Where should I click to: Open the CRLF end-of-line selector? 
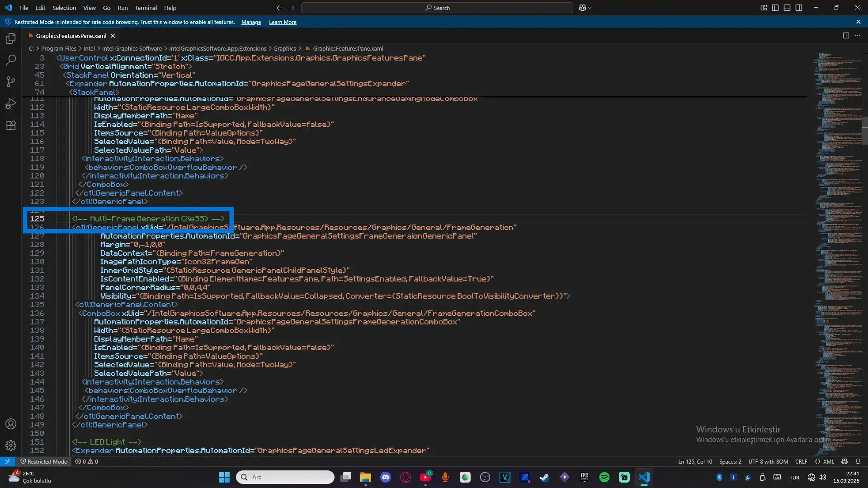pyautogui.click(x=801, y=461)
